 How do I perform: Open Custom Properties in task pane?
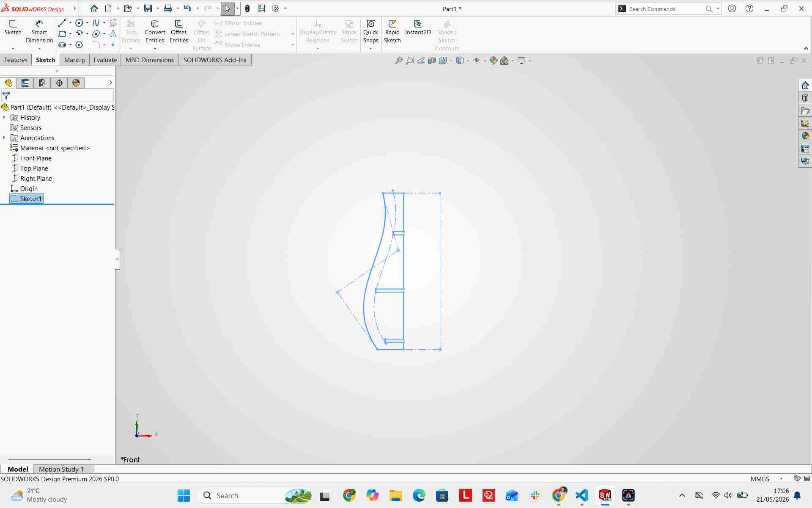click(x=805, y=149)
